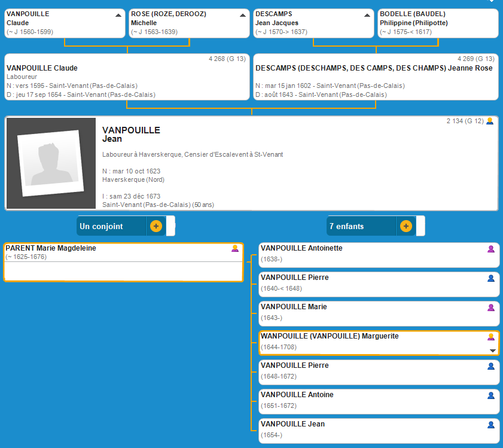Expand ancestors of DESCAMPS Jean Jacques
This screenshot has width=503, height=448.
[x=367, y=15]
